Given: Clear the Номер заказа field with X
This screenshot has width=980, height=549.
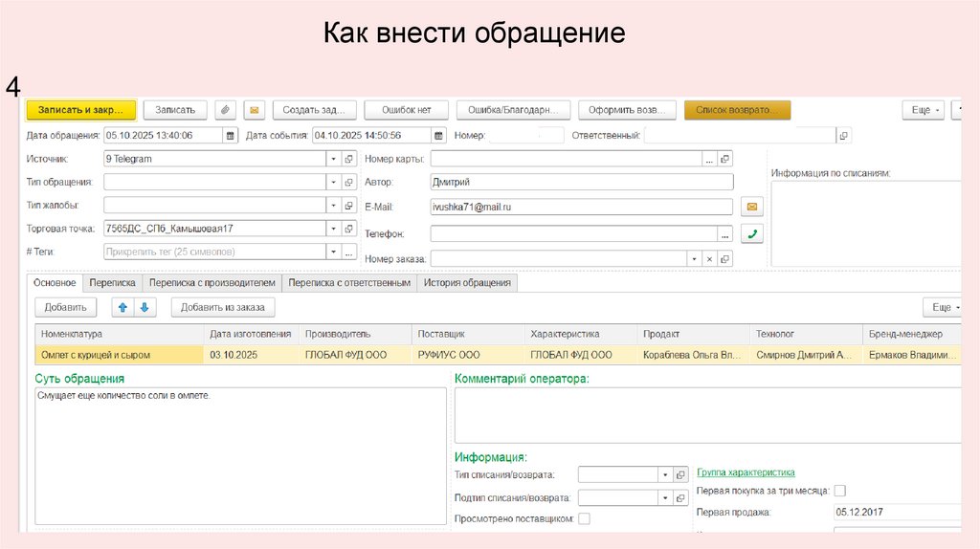Looking at the screenshot, I should point(709,259).
